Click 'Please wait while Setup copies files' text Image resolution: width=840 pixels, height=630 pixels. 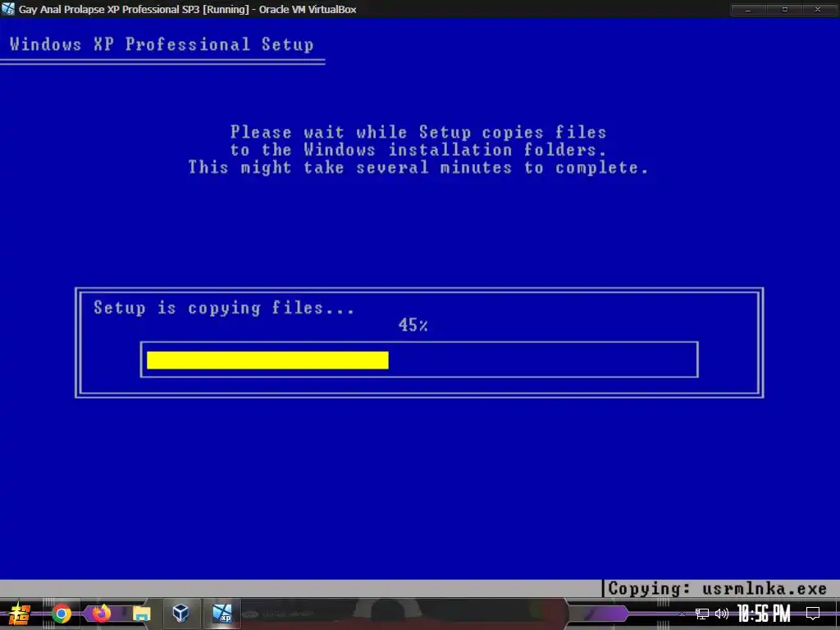click(418, 132)
